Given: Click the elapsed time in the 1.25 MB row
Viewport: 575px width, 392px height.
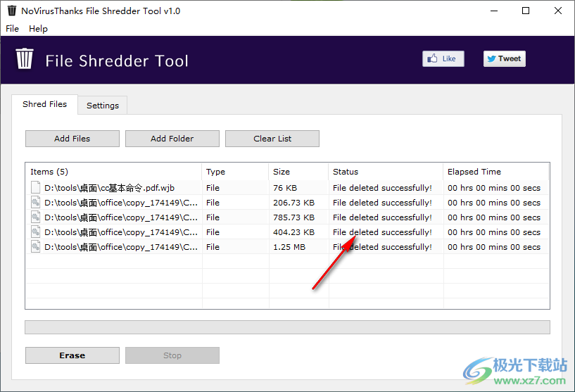Looking at the screenshot, I should click(494, 247).
